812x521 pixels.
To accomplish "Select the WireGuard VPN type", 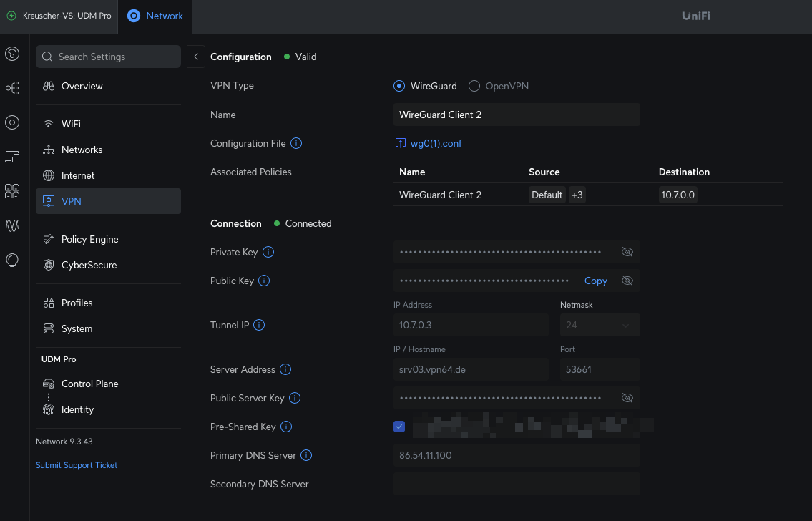I will click(398, 86).
